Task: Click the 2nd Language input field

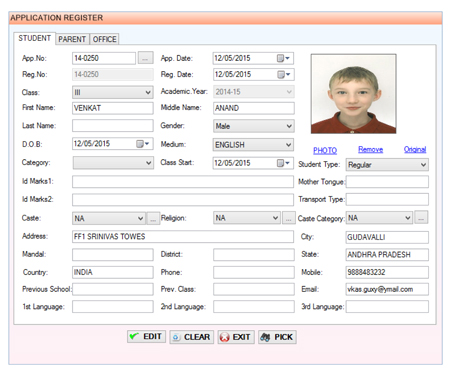Action: click(254, 307)
